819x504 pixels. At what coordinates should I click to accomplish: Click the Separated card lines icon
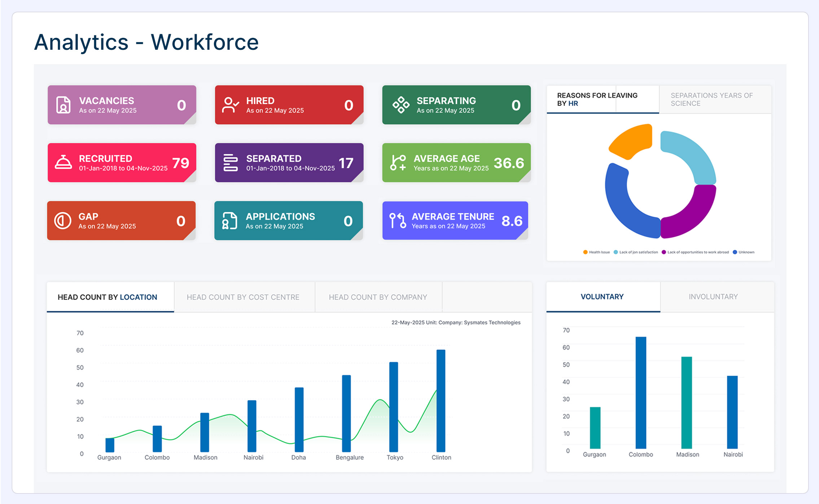[230, 163]
